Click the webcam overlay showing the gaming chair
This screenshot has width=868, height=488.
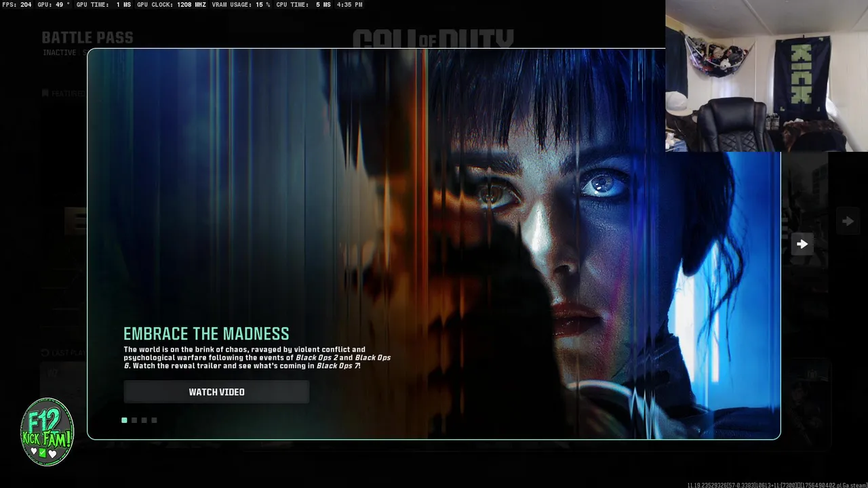[x=766, y=76]
